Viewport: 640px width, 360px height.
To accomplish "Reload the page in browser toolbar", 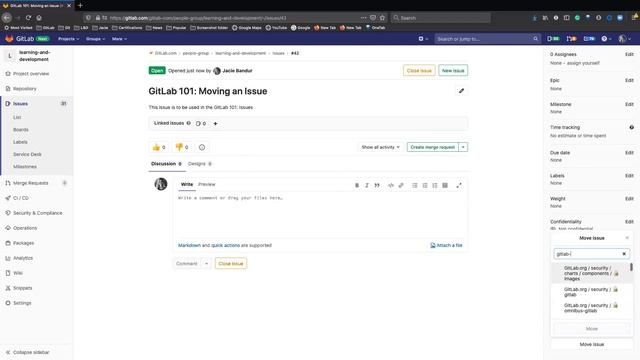I will [28, 18].
